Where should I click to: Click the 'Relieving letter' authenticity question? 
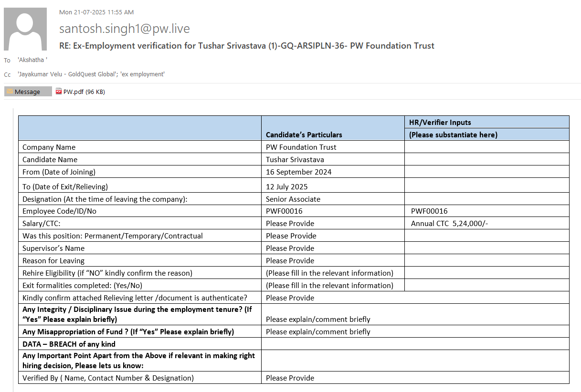[x=135, y=298]
